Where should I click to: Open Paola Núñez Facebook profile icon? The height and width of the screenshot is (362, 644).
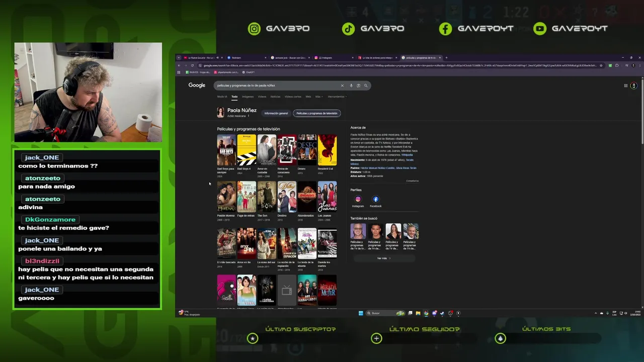click(x=375, y=199)
